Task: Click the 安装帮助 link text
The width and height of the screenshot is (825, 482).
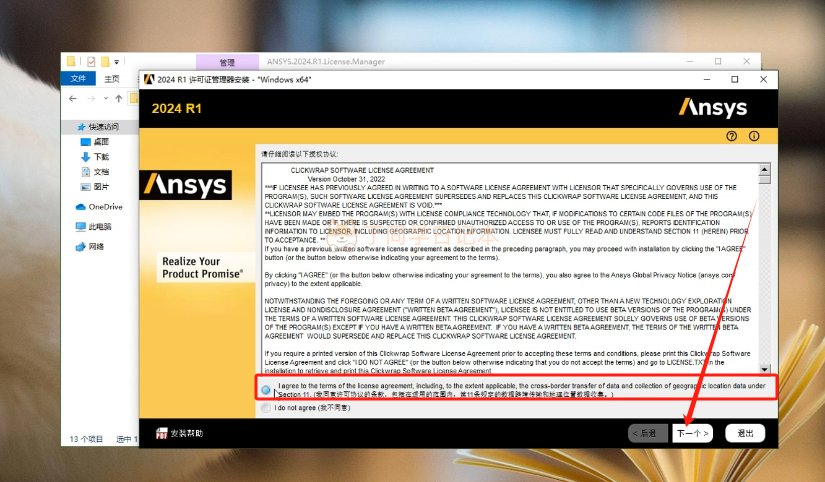Action: (187, 433)
